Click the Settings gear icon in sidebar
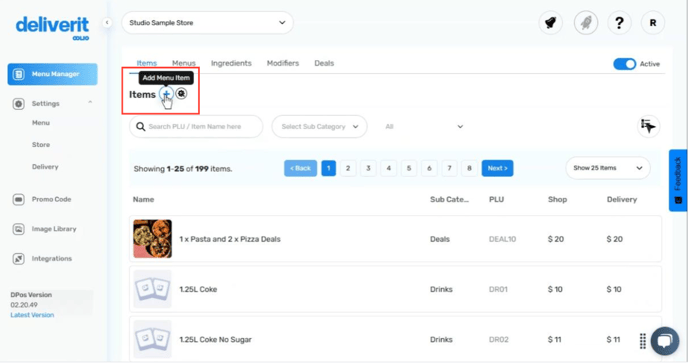 tap(18, 104)
